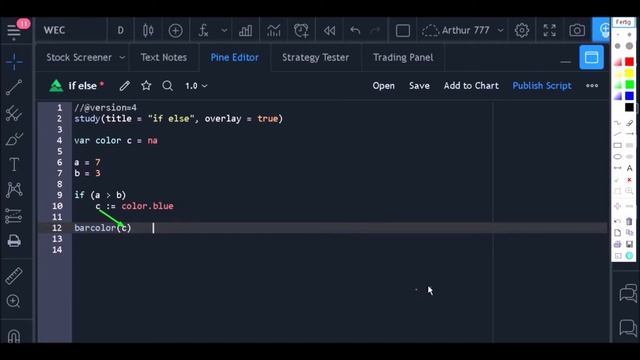Select crosshair cursor tool
This screenshot has width=640, height=360.
pyautogui.click(x=14, y=62)
